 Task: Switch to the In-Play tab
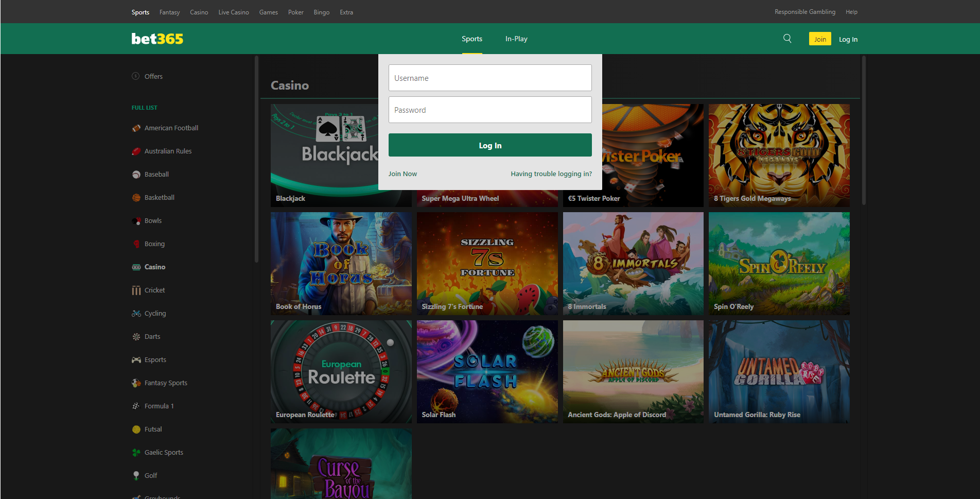click(516, 39)
